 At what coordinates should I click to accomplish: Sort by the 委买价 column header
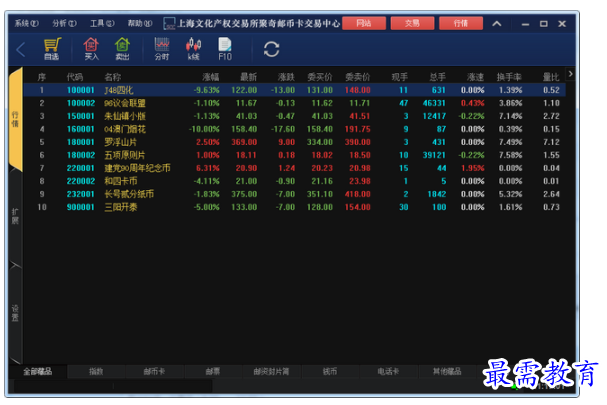(320, 77)
